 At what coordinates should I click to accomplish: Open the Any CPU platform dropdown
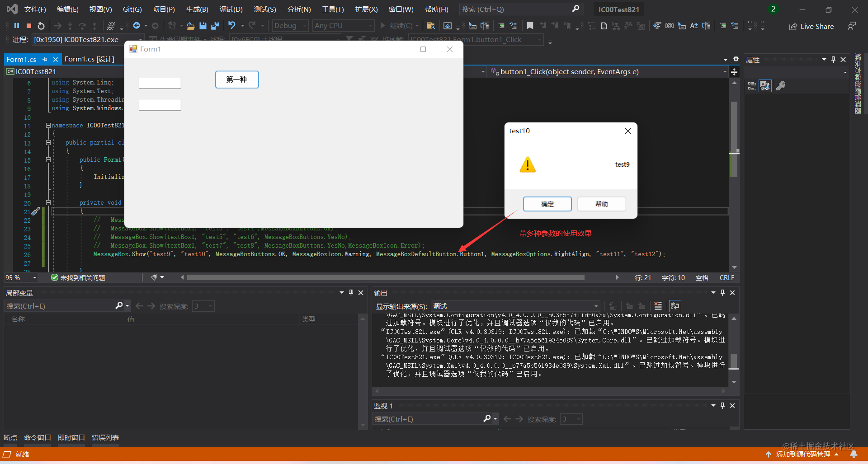343,26
